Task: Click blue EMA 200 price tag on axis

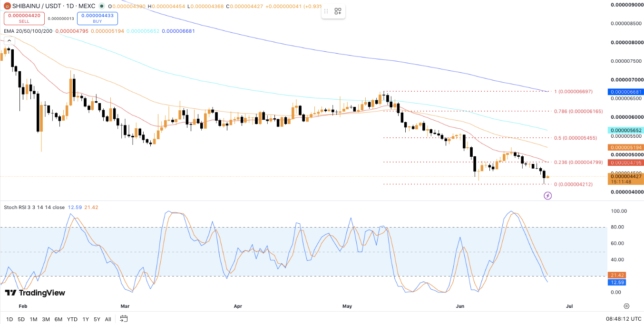Action: [x=625, y=92]
